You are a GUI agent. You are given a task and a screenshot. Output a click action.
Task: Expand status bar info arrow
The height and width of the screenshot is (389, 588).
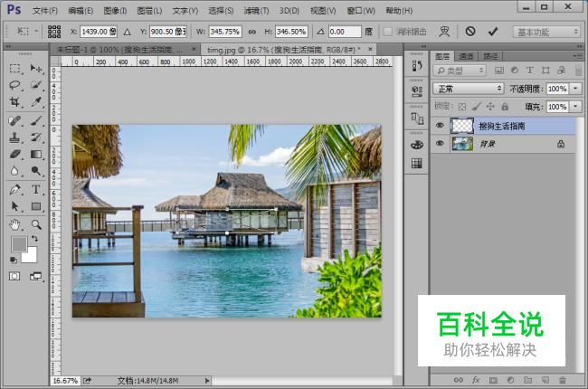pos(207,381)
